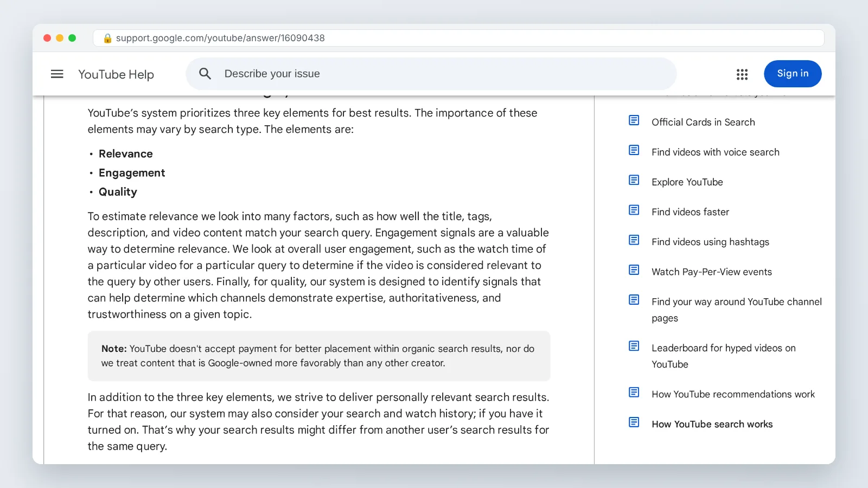Viewport: 868px width, 488px height.
Task: Open Find videos with voice search article
Action: (716, 152)
